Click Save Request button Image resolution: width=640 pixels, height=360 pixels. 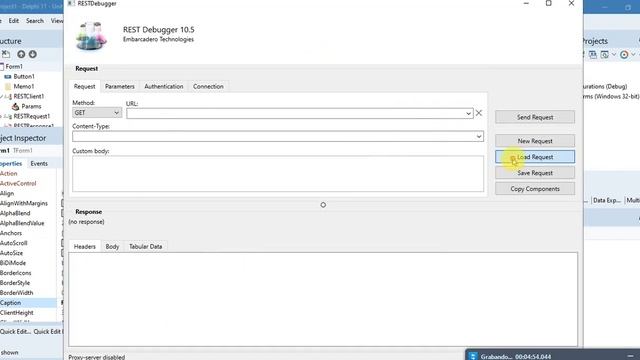(535, 173)
